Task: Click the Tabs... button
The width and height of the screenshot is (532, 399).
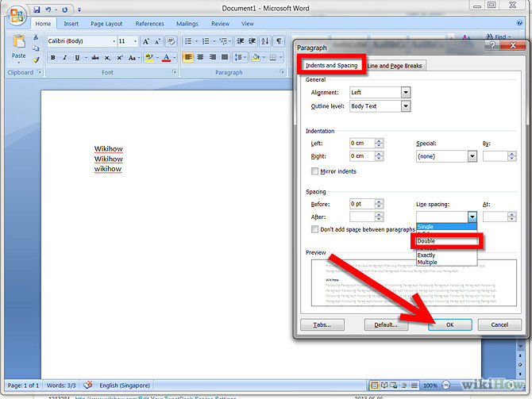Action: 322,324
